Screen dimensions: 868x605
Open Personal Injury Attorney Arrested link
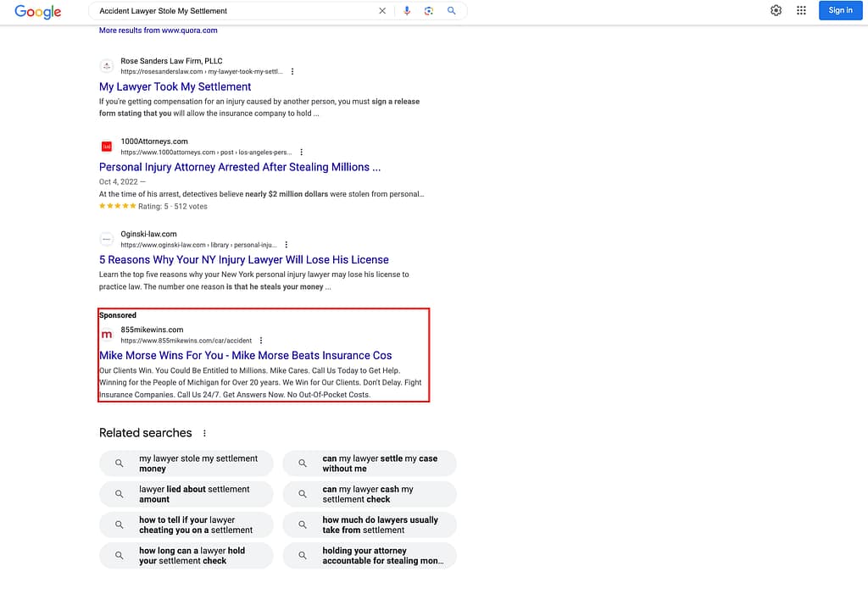240,167
